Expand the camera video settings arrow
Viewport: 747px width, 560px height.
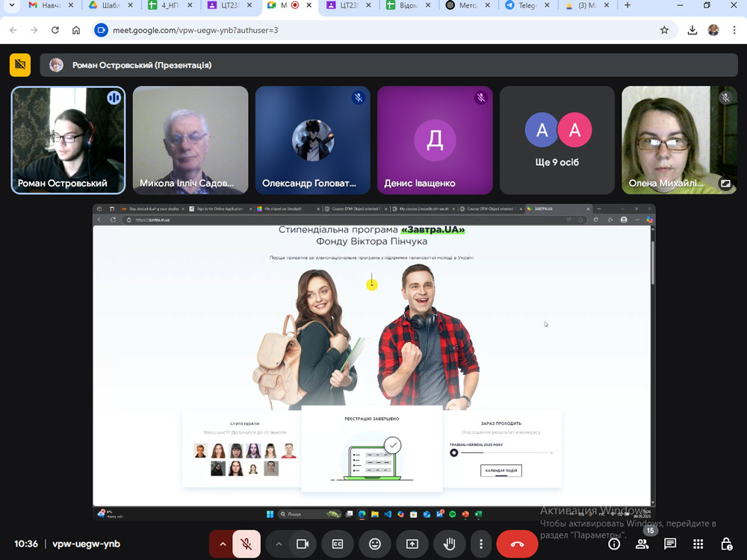click(279, 544)
